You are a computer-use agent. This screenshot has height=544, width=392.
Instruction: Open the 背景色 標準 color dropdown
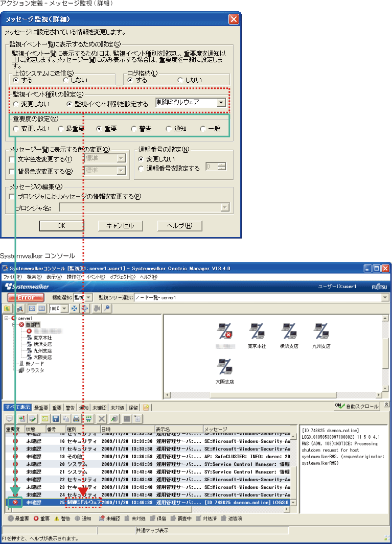(x=121, y=171)
